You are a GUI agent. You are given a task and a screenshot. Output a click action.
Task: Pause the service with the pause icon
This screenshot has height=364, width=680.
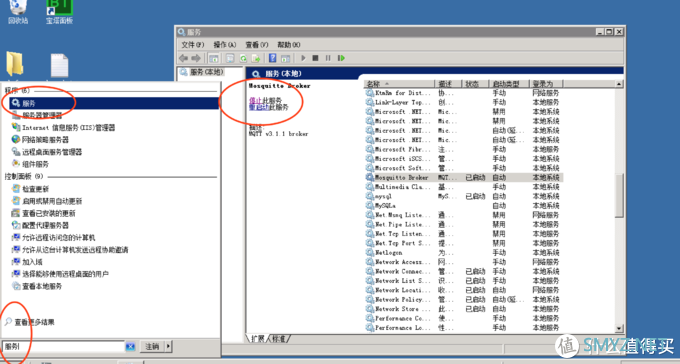(x=328, y=58)
